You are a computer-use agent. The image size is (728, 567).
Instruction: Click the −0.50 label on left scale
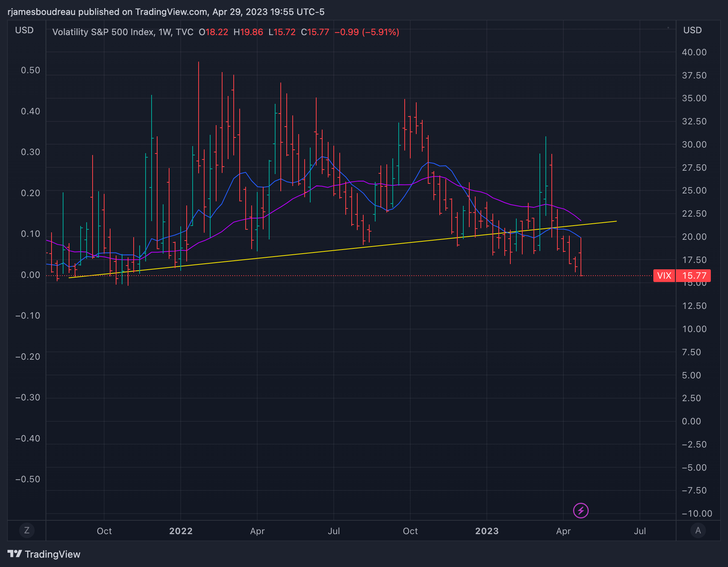(28, 479)
